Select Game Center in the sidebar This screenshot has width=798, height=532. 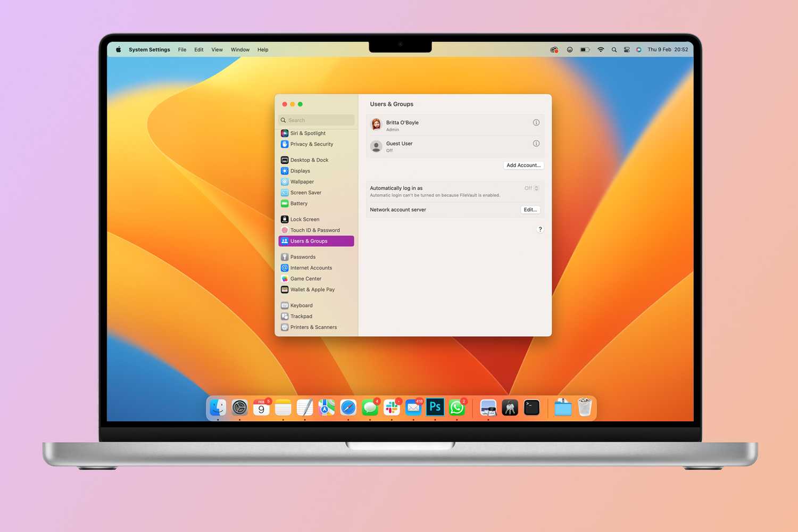(x=305, y=278)
